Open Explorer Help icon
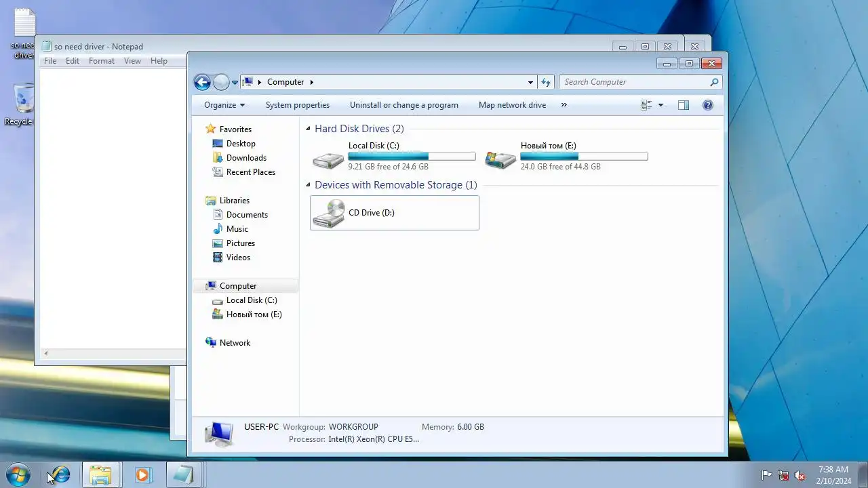Image resolution: width=868 pixels, height=488 pixels. click(708, 105)
